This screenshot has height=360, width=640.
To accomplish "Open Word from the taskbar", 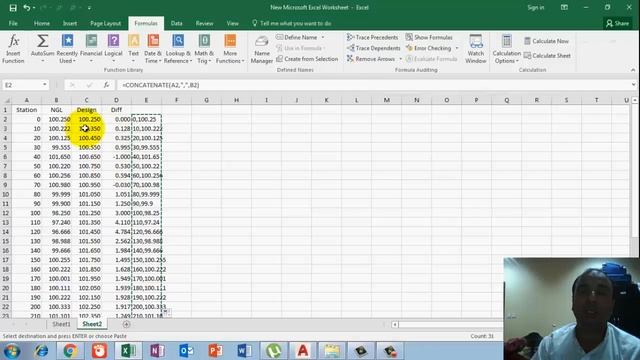I will point(244,351).
